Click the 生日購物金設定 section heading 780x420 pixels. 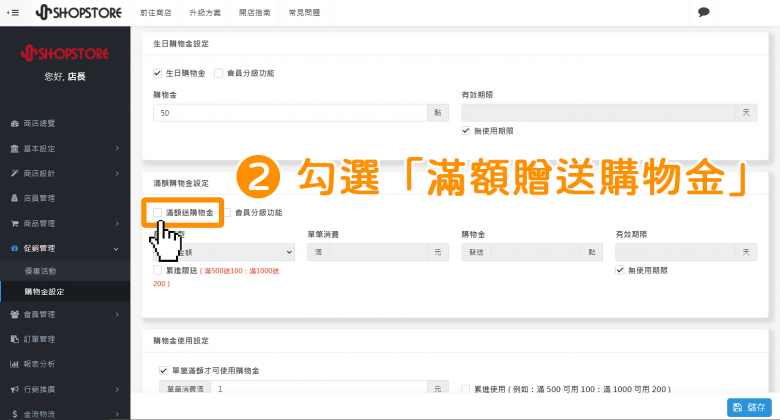pos(181,44)
